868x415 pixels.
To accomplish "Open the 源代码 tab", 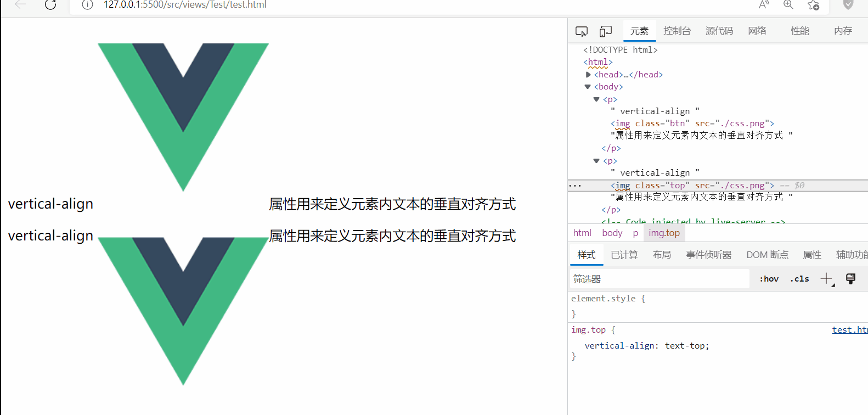I will coord(719,31).
